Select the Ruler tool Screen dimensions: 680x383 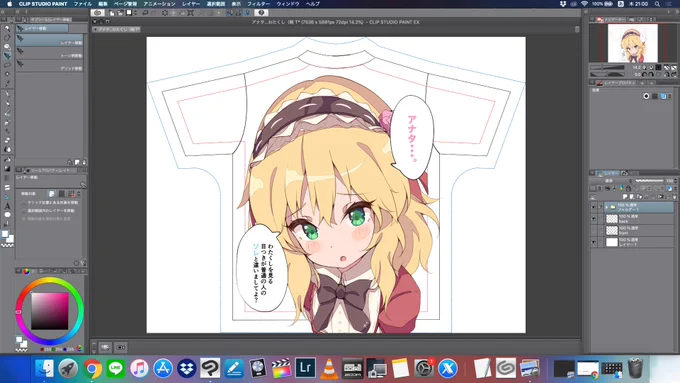coord(7,196)
